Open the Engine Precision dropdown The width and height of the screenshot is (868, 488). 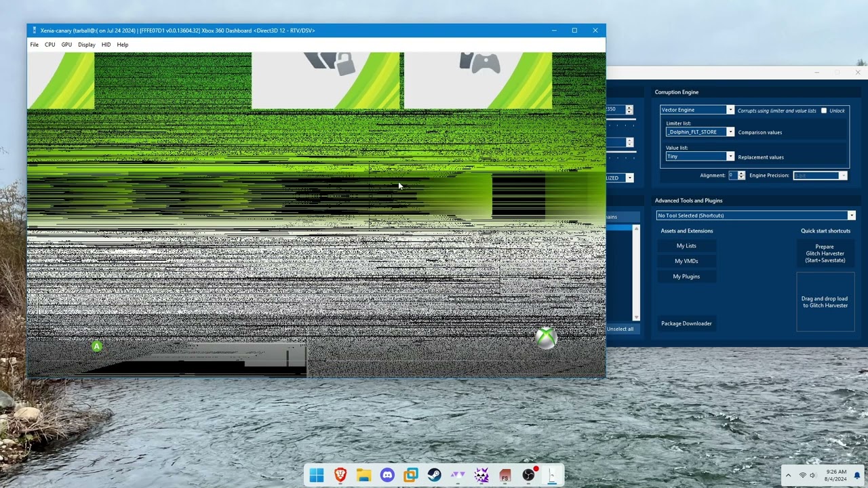[820, 176]
